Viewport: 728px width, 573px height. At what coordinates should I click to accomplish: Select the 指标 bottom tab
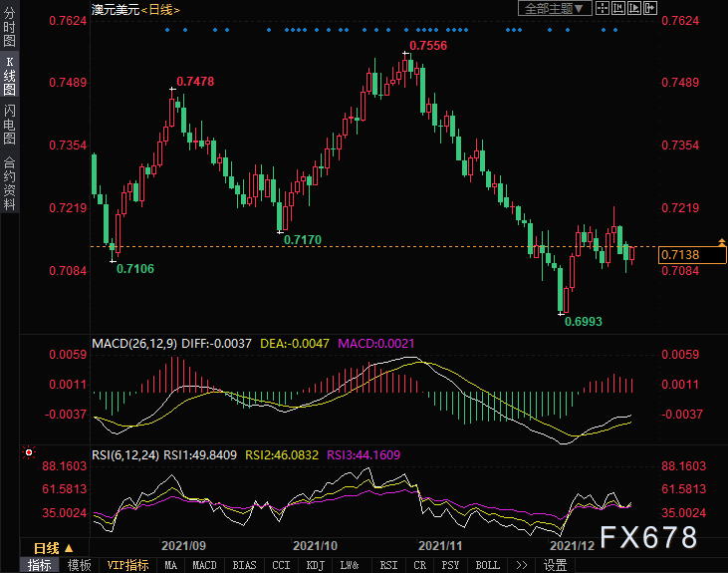coord(40,565)
